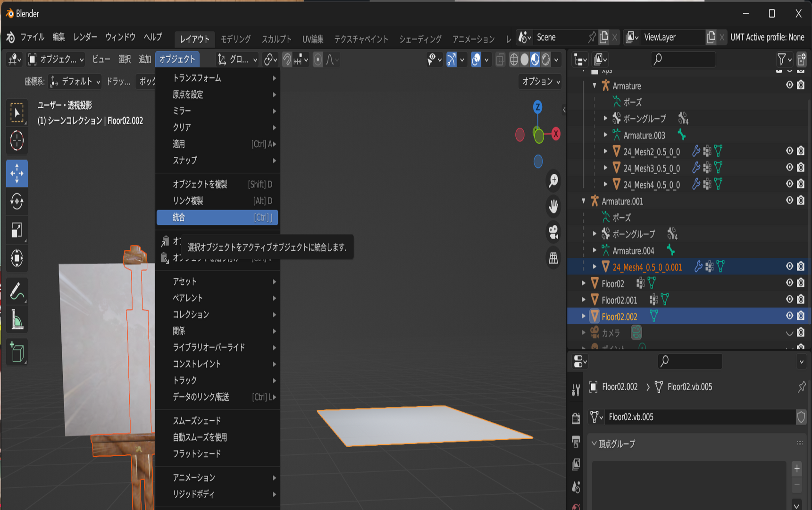812x510 pixels.
Task: Open the ビュー menu in viewport header
Action: click(101, 59)
